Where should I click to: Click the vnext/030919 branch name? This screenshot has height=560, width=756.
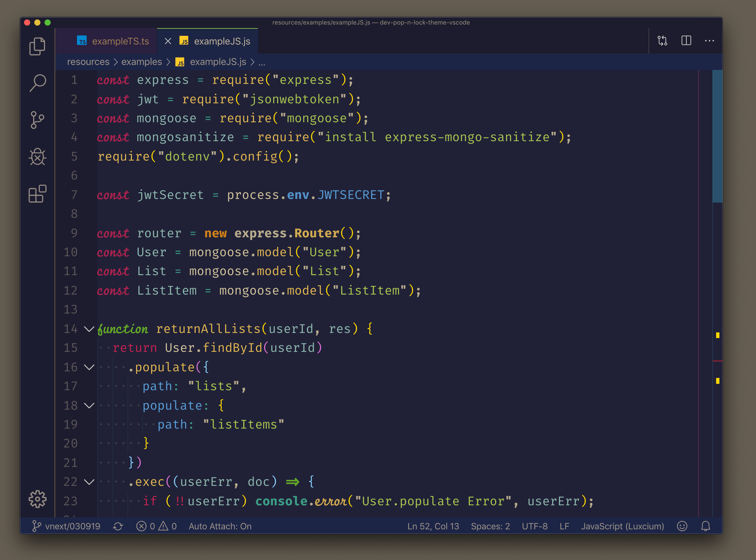coord(72,526)
